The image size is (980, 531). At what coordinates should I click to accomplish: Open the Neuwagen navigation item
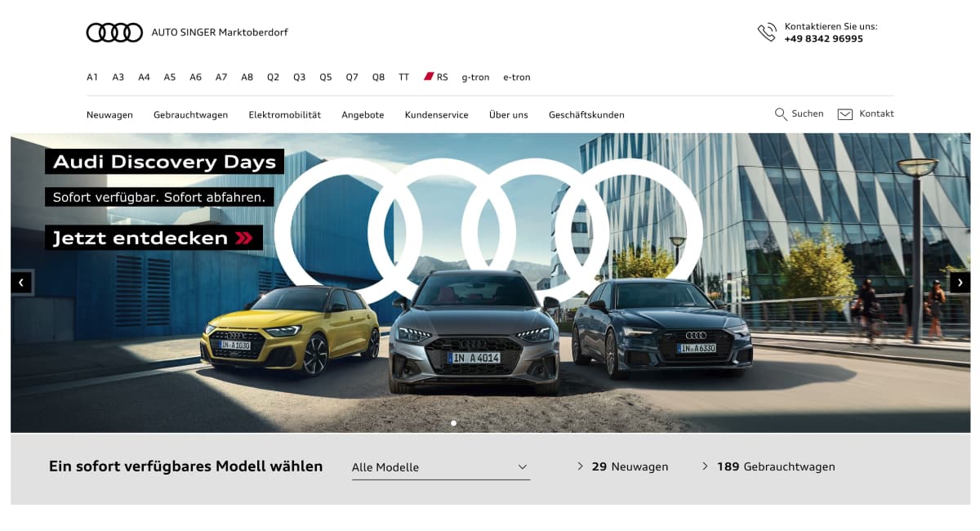point(109,115)
